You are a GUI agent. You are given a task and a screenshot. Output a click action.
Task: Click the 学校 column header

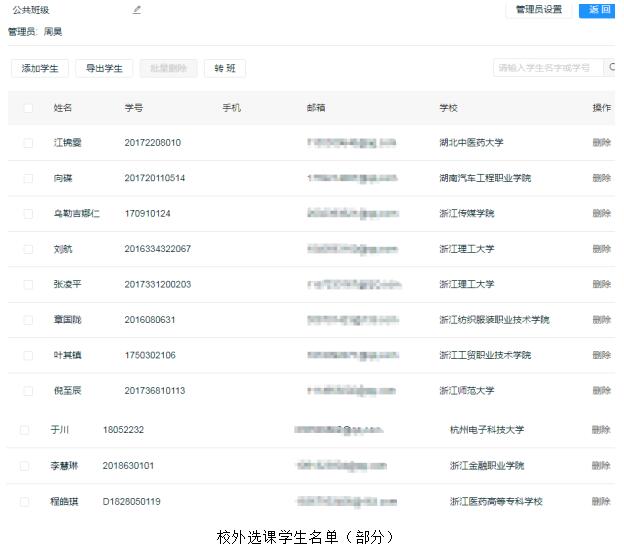[x=448, y=108]
